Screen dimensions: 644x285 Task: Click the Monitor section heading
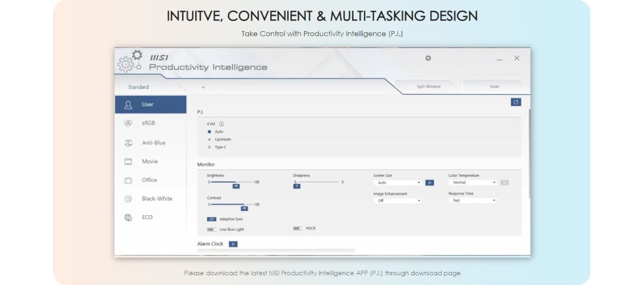(206, 164)
